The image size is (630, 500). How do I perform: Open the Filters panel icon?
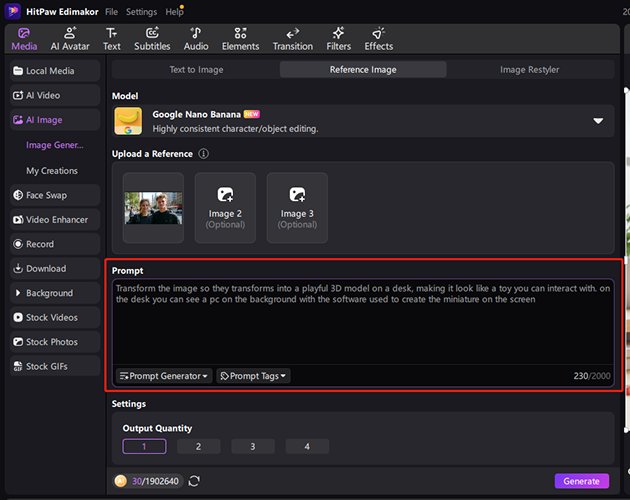[338, 38]
